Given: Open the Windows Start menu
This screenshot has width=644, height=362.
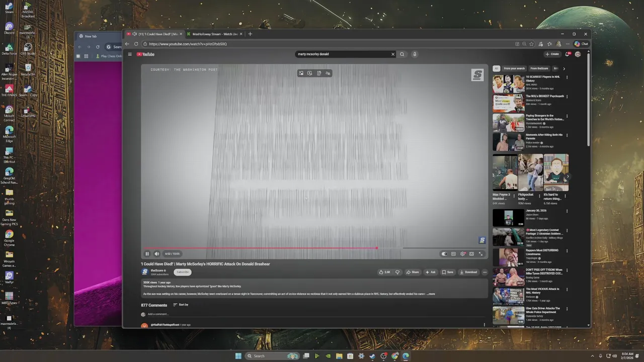Looking at the screenshot, I should pyautogui.click(x=238, y=356).
